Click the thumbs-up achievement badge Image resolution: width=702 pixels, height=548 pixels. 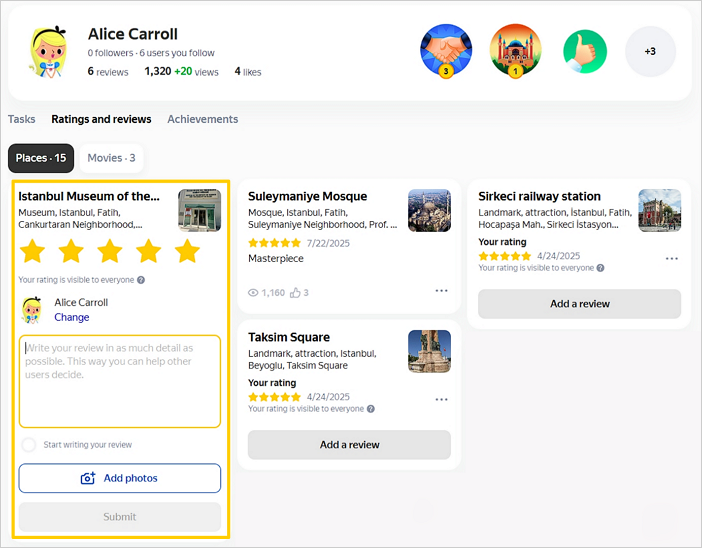(x=585, y=51)
